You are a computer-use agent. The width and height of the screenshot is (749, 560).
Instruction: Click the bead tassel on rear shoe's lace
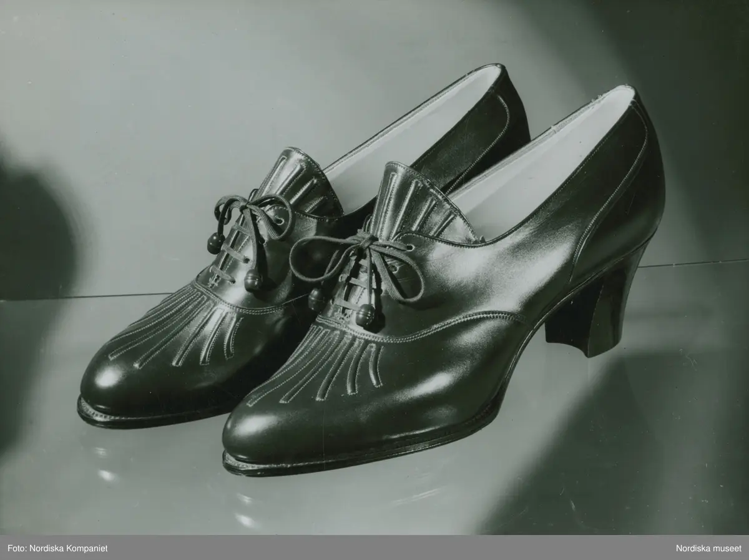pyautogui.click(x=253, y=278)
